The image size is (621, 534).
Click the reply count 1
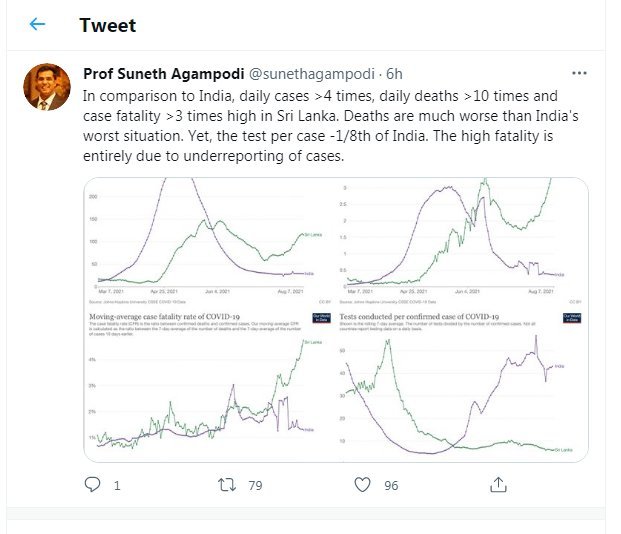click(117, 486)
